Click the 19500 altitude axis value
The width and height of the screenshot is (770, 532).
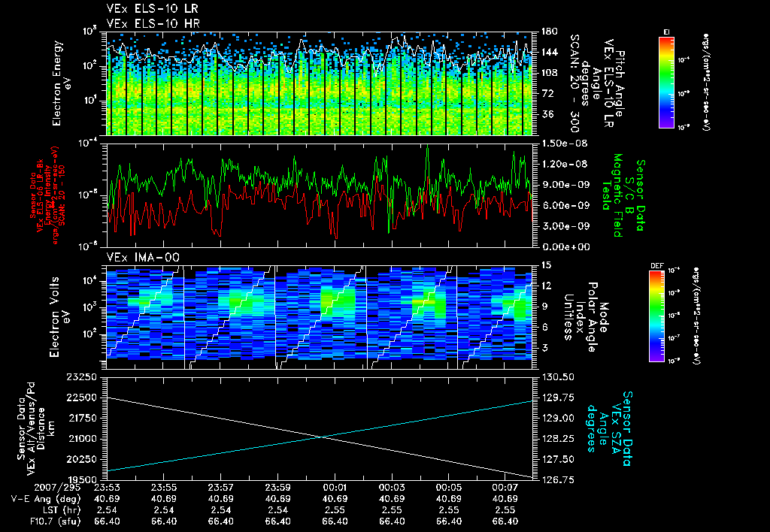click(x=81, y=480)
